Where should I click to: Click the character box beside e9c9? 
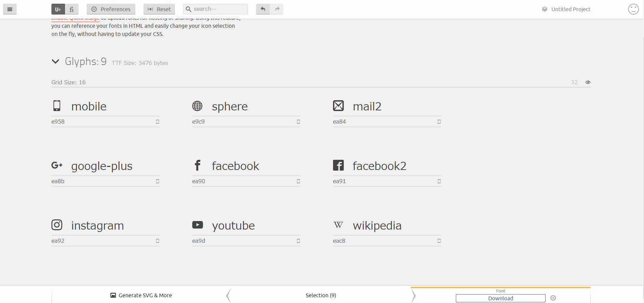pyautogui.click(x=298, y=122)
